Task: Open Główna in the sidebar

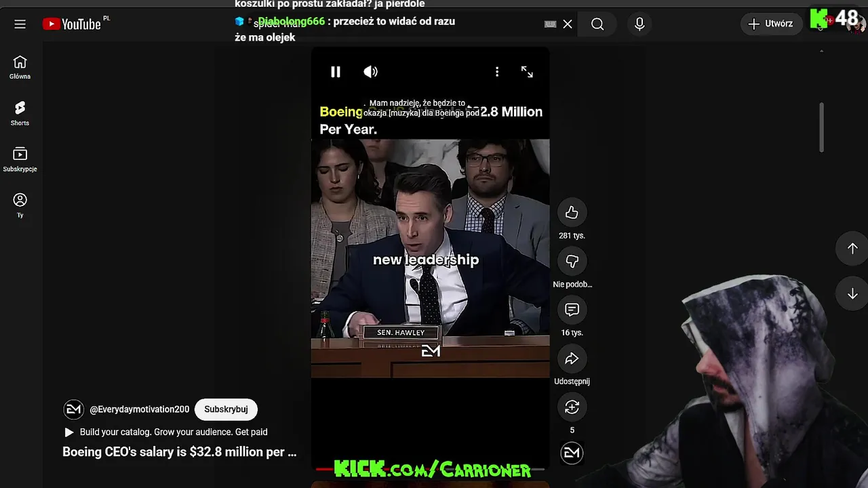Action: click(x=20, y=67)
